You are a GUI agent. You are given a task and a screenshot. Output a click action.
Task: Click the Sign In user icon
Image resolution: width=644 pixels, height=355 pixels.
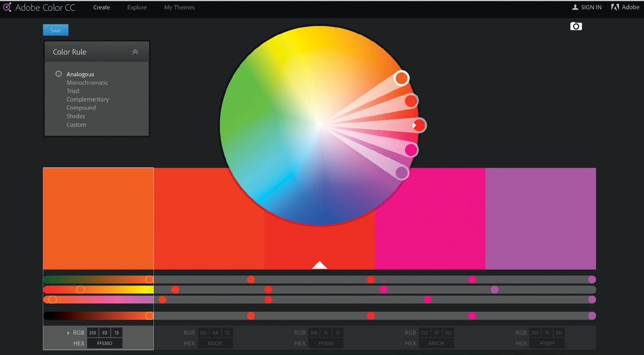575,7
